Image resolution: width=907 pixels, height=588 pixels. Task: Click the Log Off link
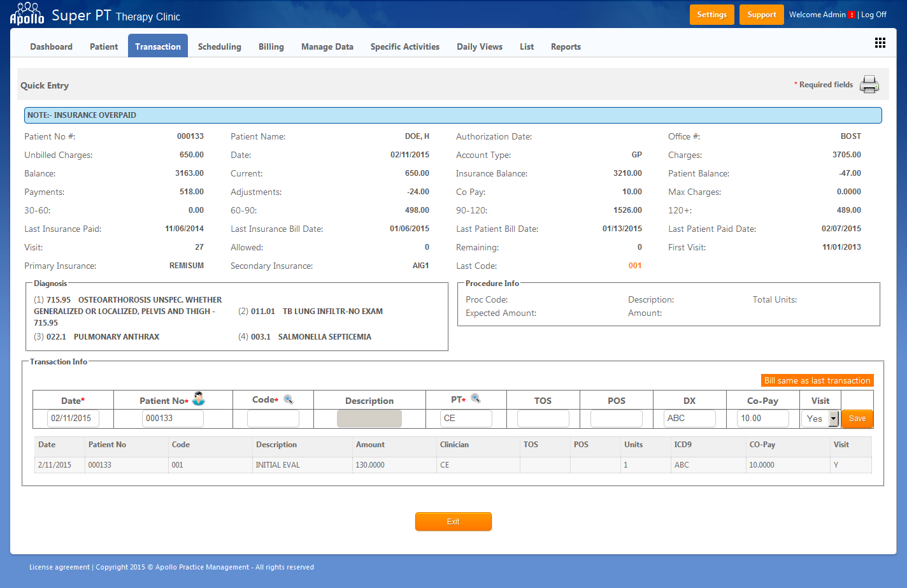click(873, 15)
